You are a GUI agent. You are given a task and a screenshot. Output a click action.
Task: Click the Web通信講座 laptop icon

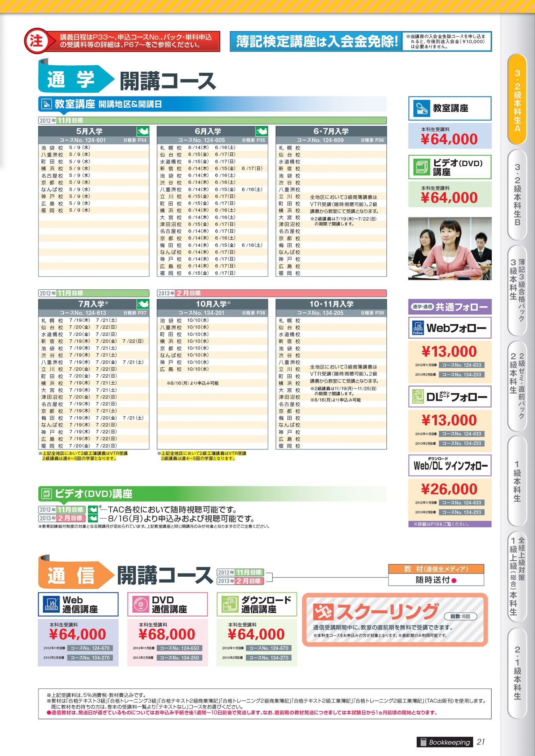(x=51, y=604)
